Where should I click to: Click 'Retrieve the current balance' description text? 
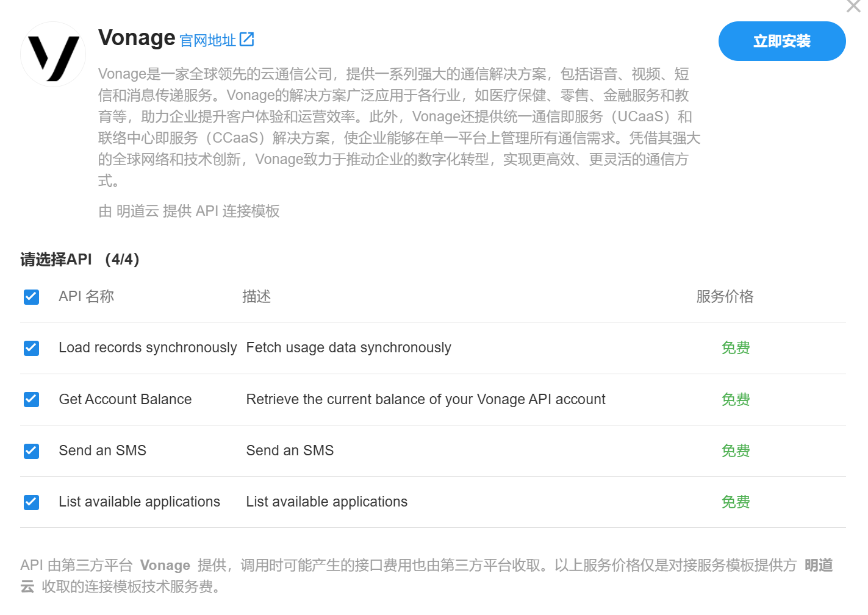click(426, 399)
